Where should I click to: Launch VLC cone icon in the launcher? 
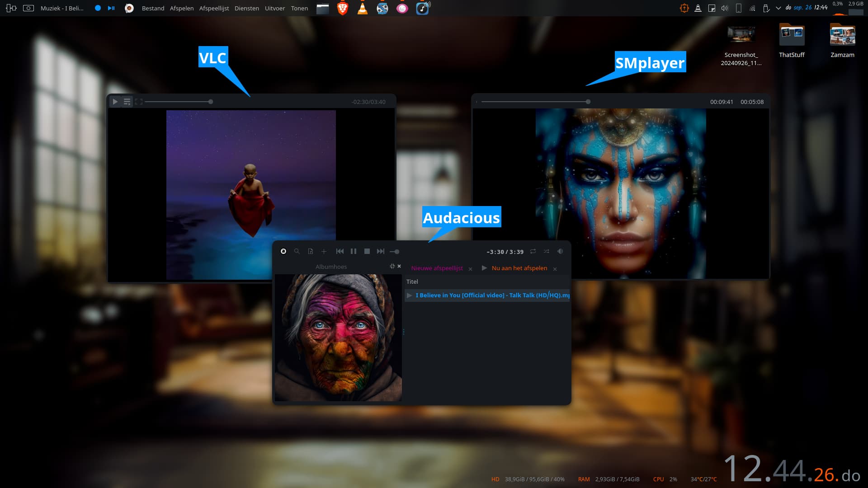(x=363, y=8)
